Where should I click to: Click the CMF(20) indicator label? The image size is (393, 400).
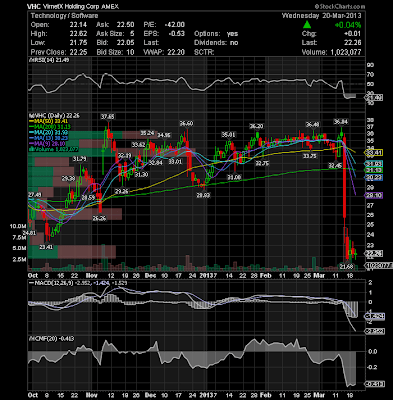pyautogui.click(x=52, y=339)
